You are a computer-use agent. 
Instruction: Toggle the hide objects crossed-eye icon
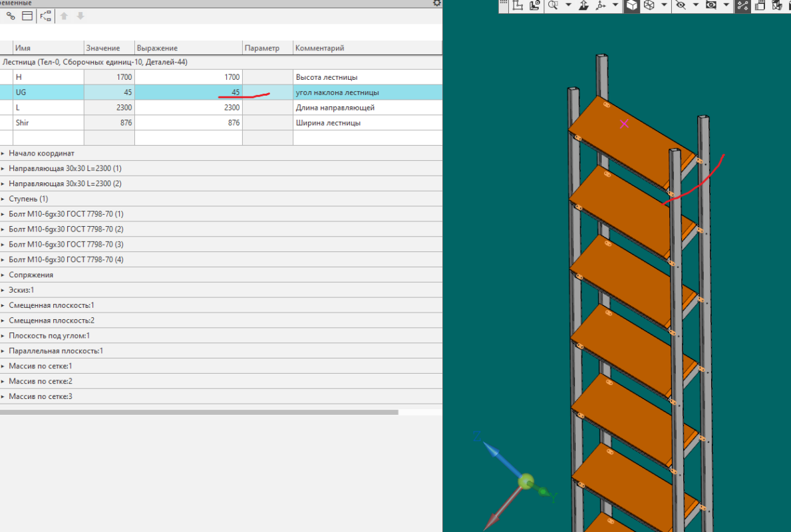(x=681, y=5)
